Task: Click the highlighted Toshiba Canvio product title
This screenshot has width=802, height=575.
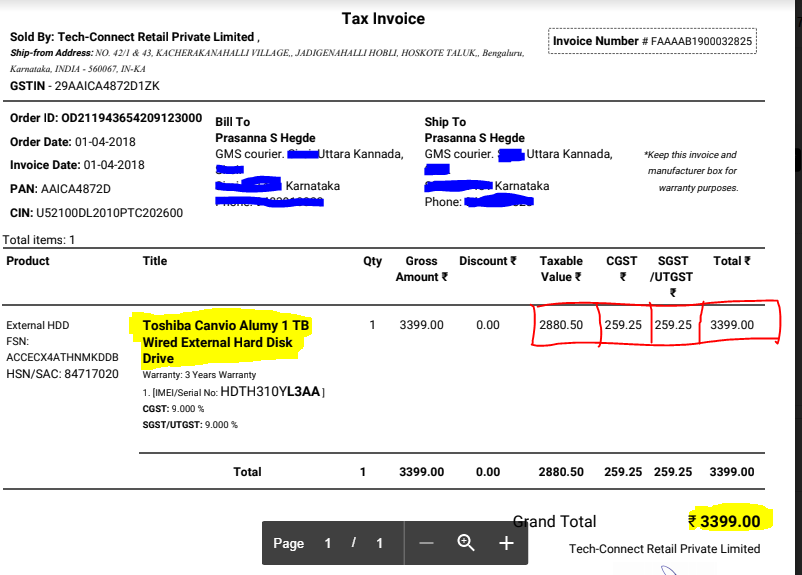Action: (x=226, y=342)
